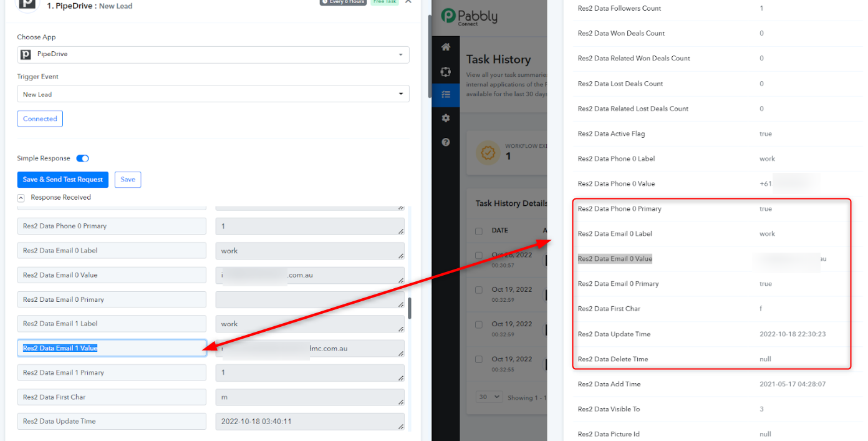
Task: Click the Oct 26, 2022 date entry
Action: point(511,255)
